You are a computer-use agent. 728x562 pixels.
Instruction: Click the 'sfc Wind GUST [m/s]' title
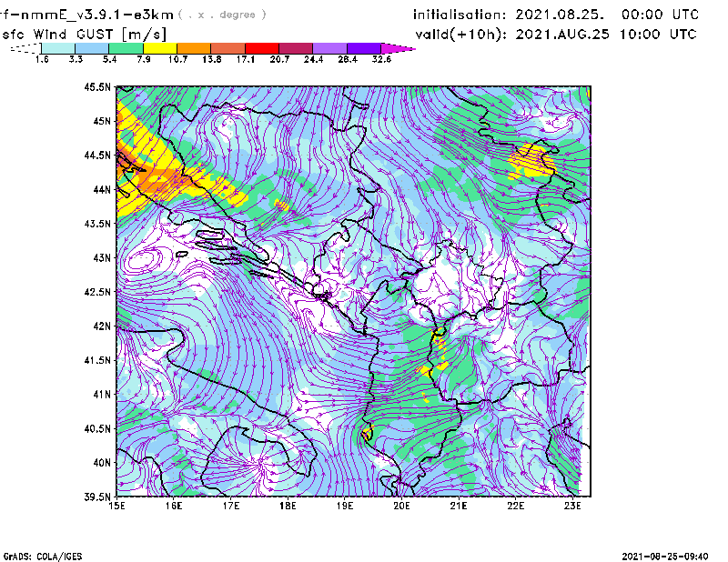tap(84, 35)
